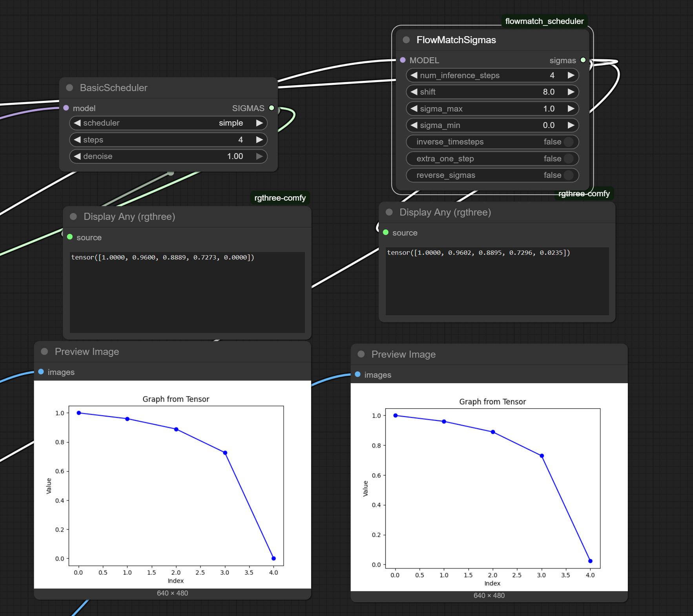Select the left Graph from Tensor preview image
The height and width of the screenshot is (616, 693).
pos(173,484)
